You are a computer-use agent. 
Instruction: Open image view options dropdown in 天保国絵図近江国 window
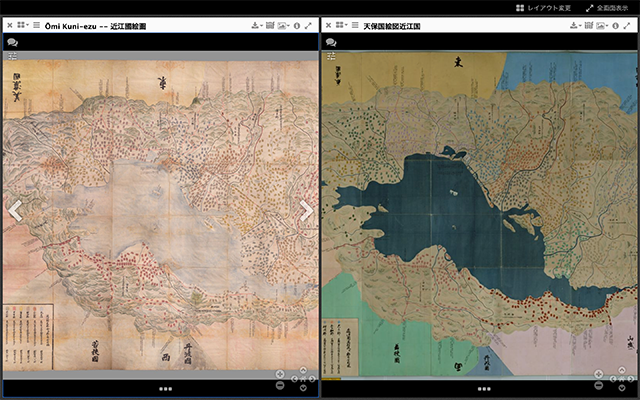(x=602, y=25)
